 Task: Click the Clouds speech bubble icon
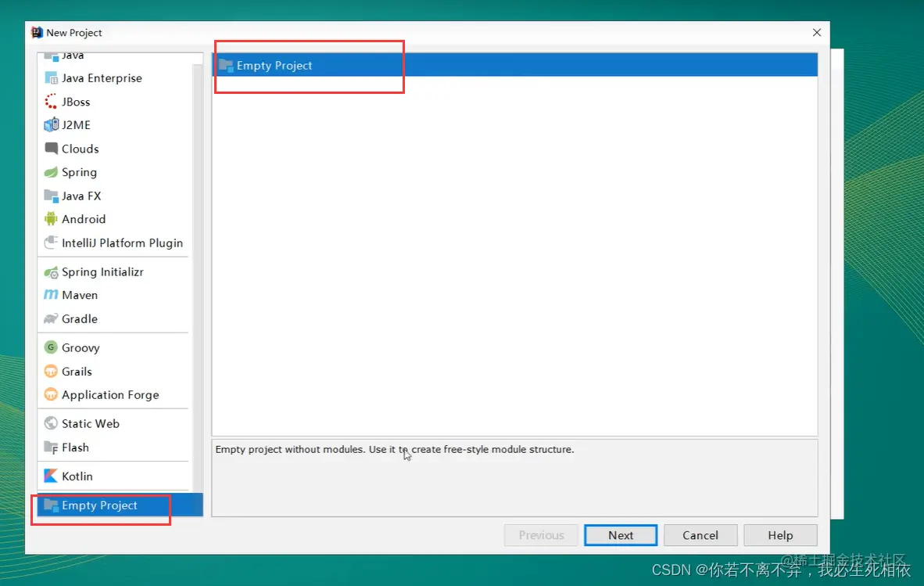pos(52,149)
